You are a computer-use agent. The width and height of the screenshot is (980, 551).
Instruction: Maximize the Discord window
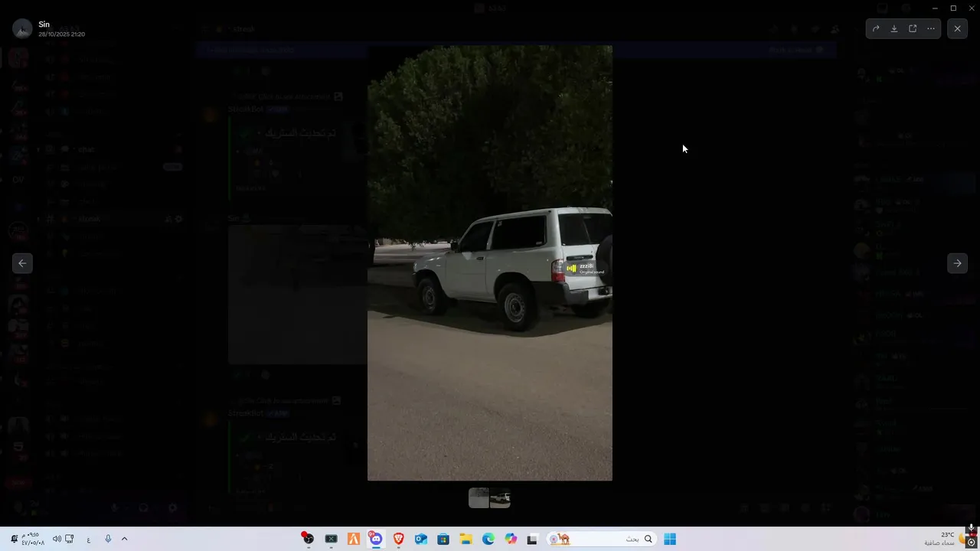(953, 8)
